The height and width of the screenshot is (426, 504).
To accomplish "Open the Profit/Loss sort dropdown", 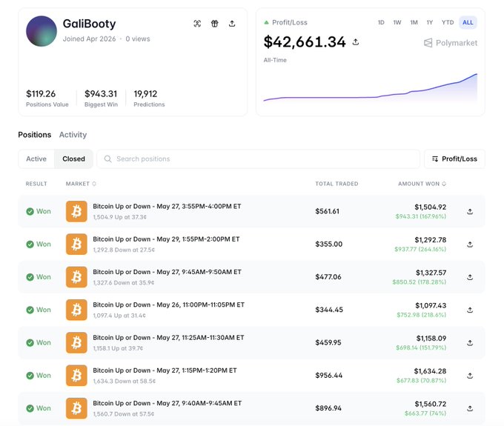I will [x=454, y=159].
